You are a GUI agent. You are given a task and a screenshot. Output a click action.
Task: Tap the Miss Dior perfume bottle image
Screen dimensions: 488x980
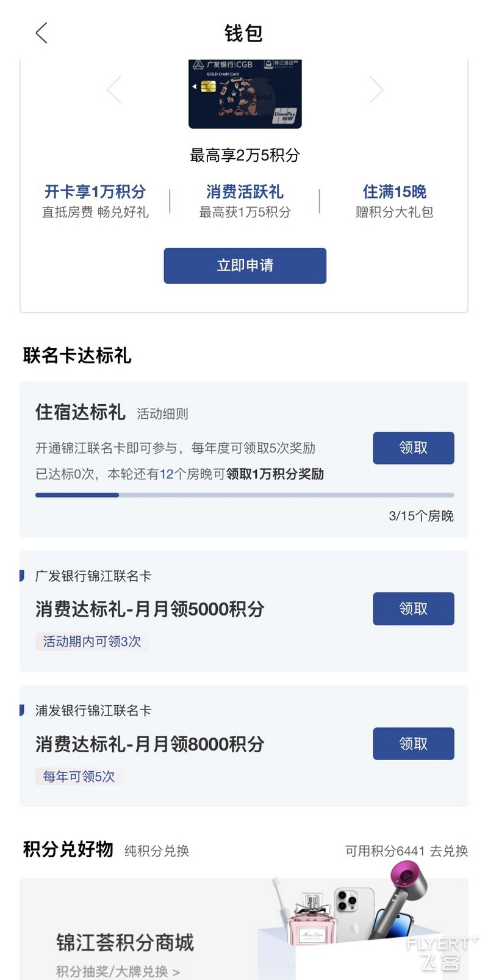tap(311, 919)
